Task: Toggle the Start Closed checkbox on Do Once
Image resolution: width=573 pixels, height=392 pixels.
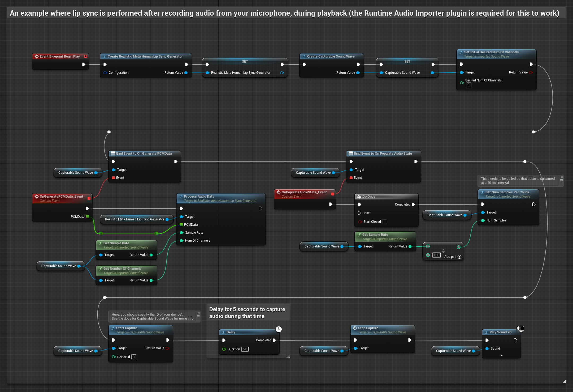Action: (x=384, y=221)
